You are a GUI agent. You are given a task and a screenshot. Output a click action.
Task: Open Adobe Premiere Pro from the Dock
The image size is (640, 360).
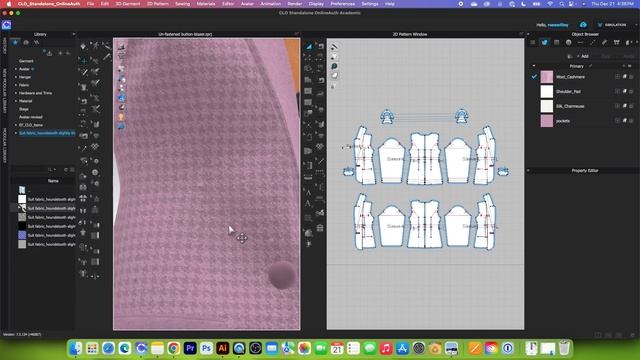click(190, 348)
